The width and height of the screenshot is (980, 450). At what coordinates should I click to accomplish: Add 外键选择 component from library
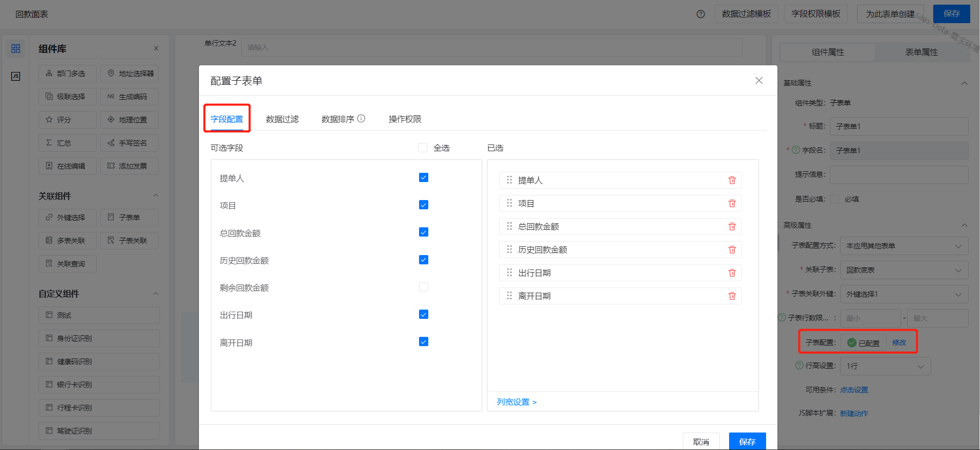67,218
